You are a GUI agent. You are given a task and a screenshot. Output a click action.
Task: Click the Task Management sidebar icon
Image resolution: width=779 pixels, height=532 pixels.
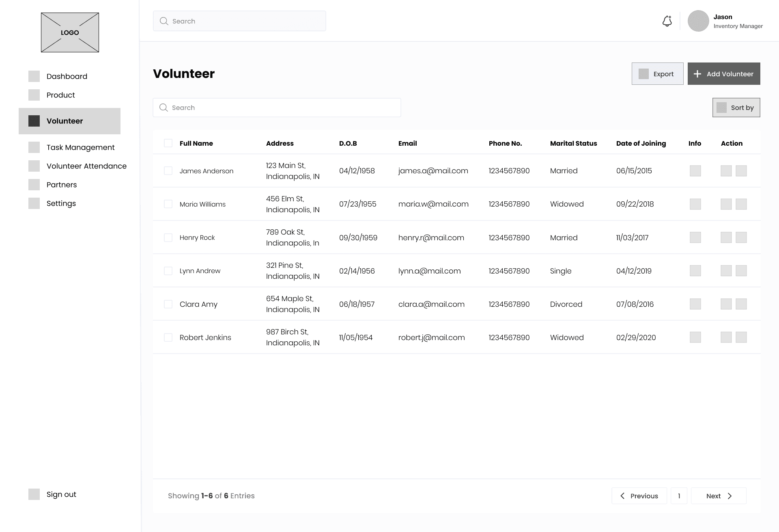click(34, 147)
